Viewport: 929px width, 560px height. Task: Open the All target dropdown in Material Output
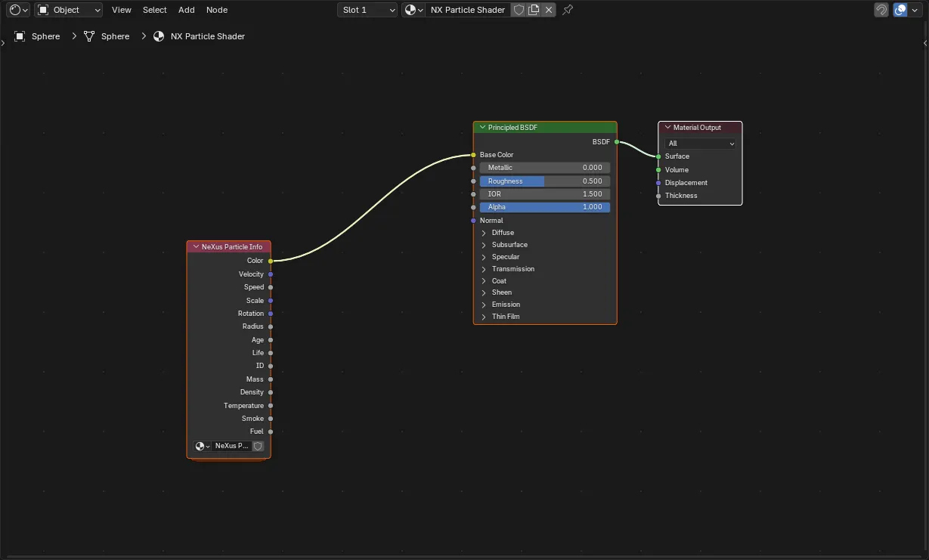[701, 144]
